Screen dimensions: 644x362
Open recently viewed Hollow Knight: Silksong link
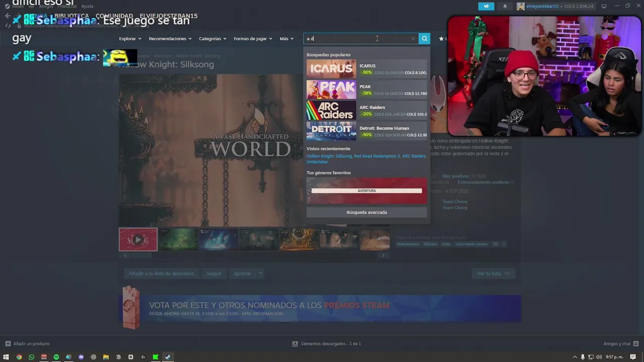point(329,156)
